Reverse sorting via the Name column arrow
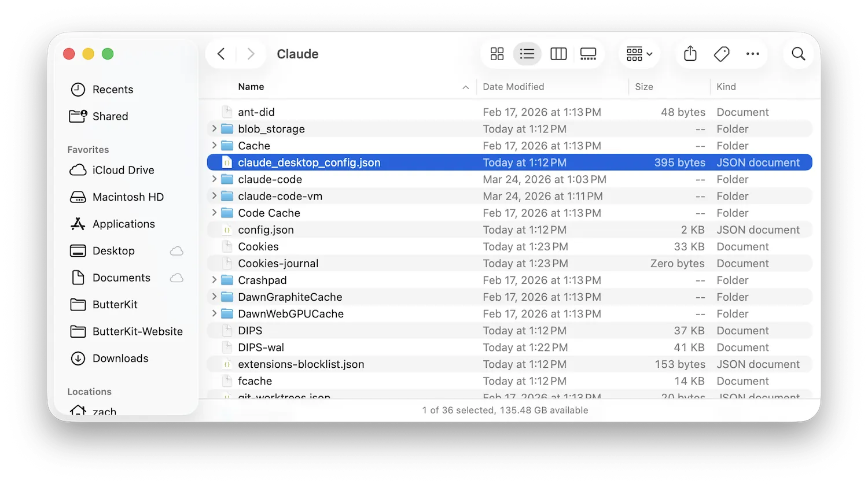This screenshot has width=868, height=484. (x=466, y=87)
